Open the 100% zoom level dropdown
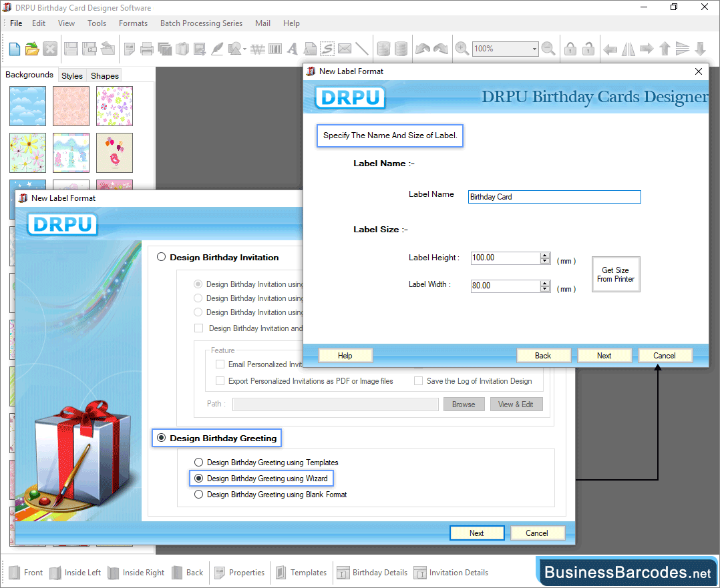 tap(534, 49)
